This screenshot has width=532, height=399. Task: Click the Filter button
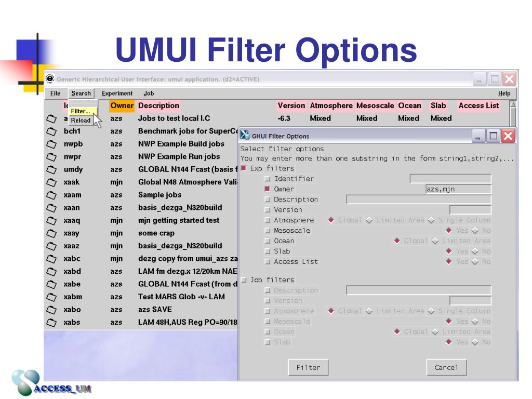coord(308,367)
